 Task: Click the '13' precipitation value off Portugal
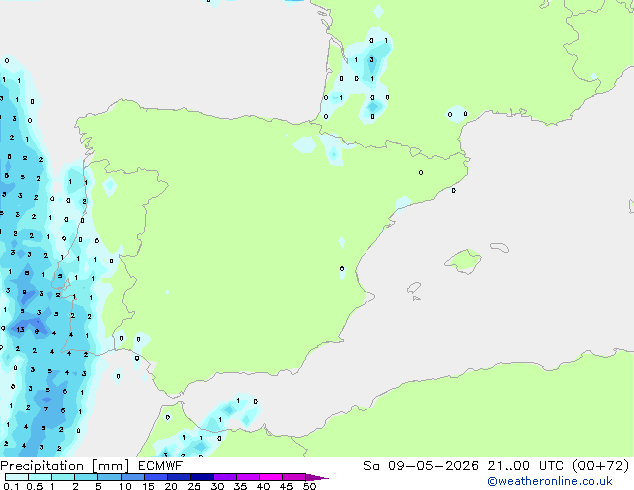tap(20, 329)
